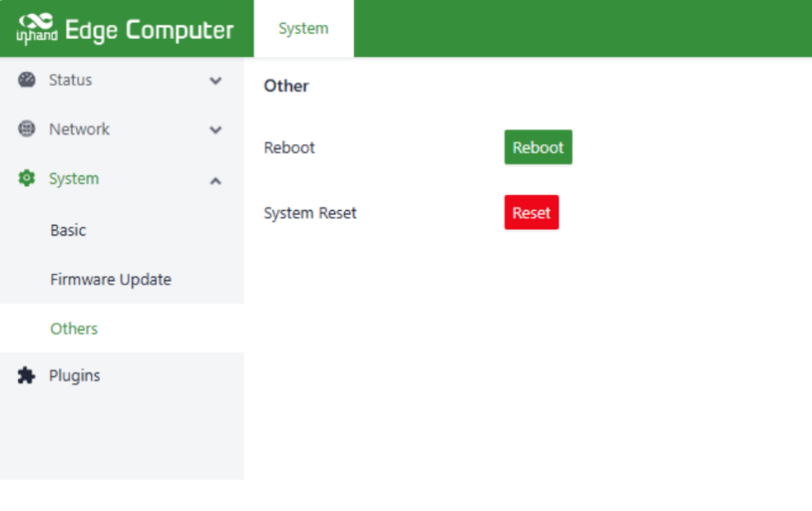Screen dimensions: 812x511
Task: Click the Network label in sidebar
Action: pyautogui.click(x=79, y=129)
